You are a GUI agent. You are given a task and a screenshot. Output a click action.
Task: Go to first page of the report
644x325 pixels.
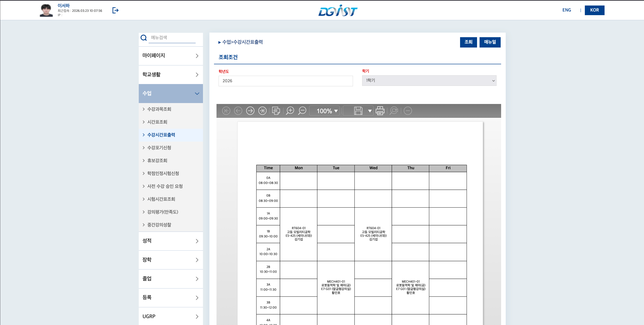tap(226, 111)
